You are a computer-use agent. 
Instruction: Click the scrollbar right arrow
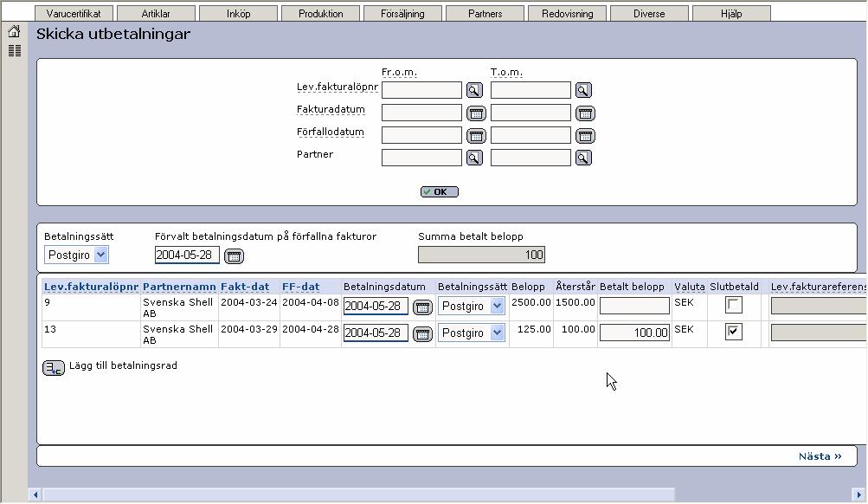859,494
